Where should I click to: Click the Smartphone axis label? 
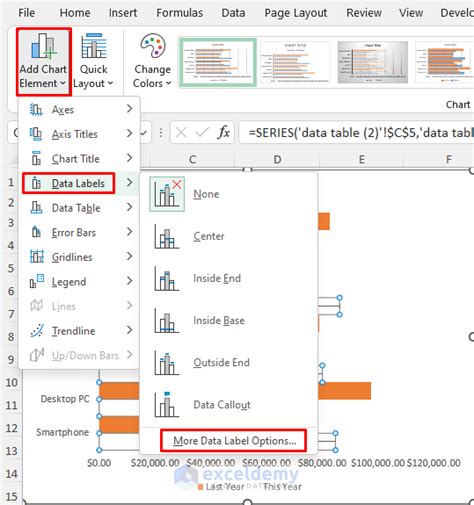coord(63,432)
